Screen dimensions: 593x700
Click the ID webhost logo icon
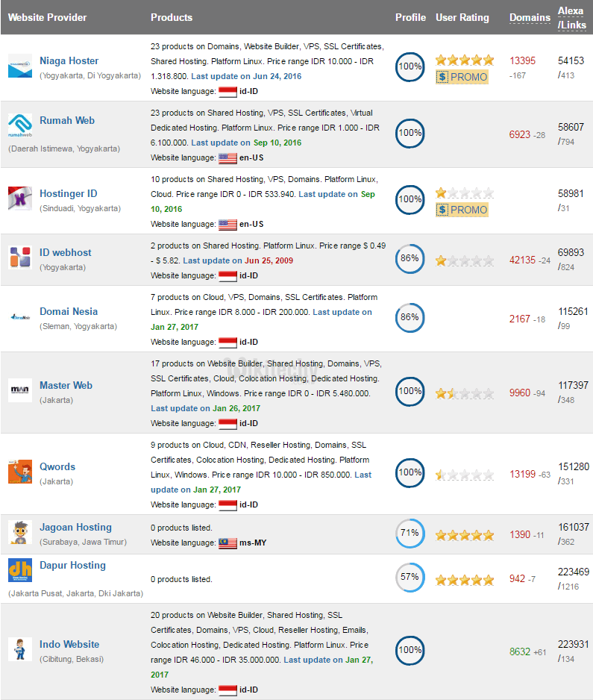click(20, 257)
